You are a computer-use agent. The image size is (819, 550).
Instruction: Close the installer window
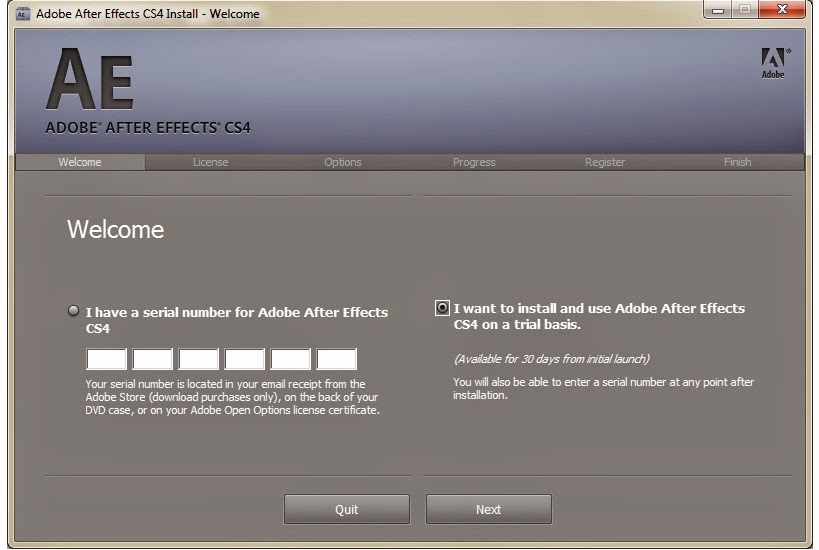click(782, 9)
